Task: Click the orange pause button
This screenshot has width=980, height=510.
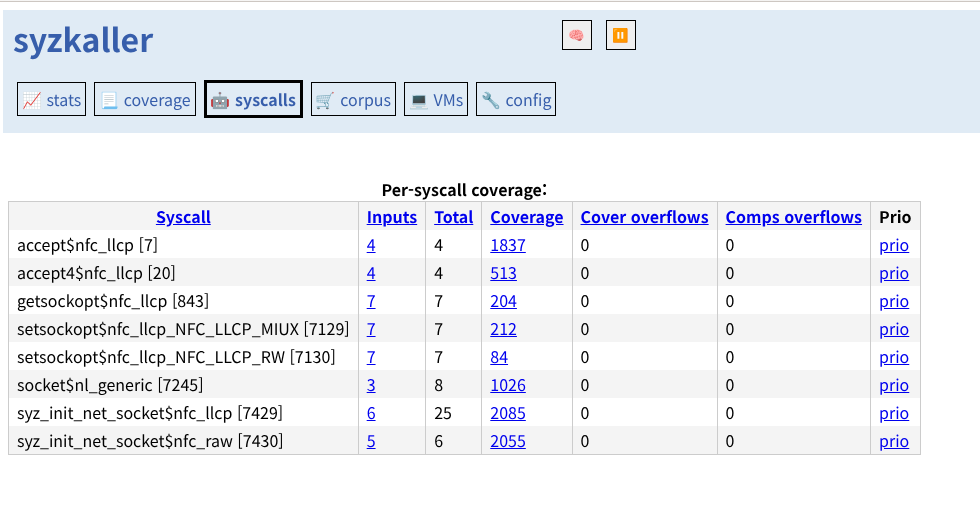Action: (x=621, y=35)
